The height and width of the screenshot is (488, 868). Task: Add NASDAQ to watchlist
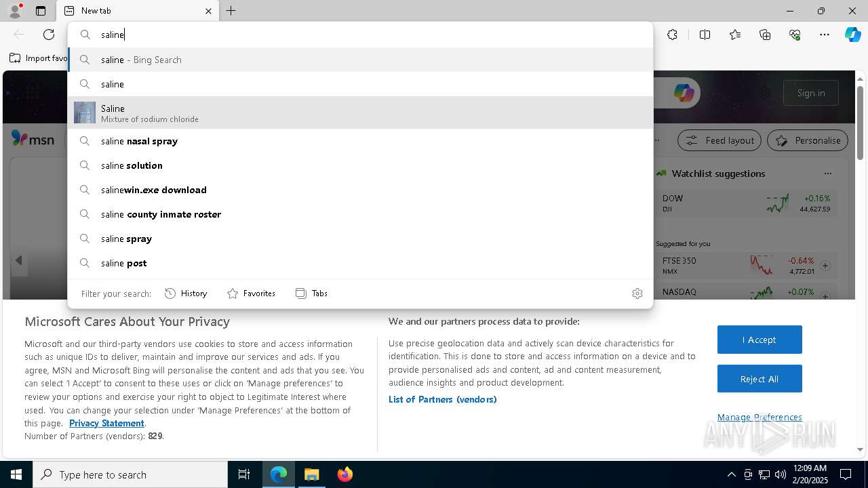click(825, 296)
